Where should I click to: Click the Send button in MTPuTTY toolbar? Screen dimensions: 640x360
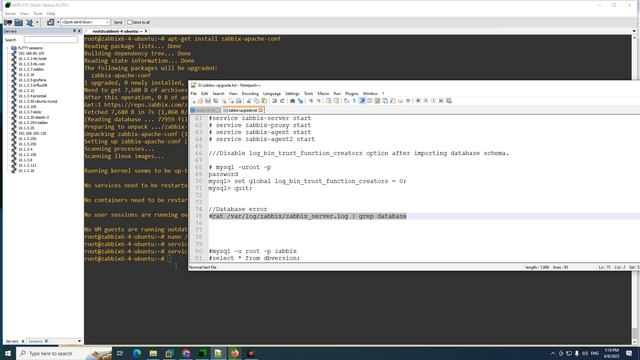[x=118, y=22]
